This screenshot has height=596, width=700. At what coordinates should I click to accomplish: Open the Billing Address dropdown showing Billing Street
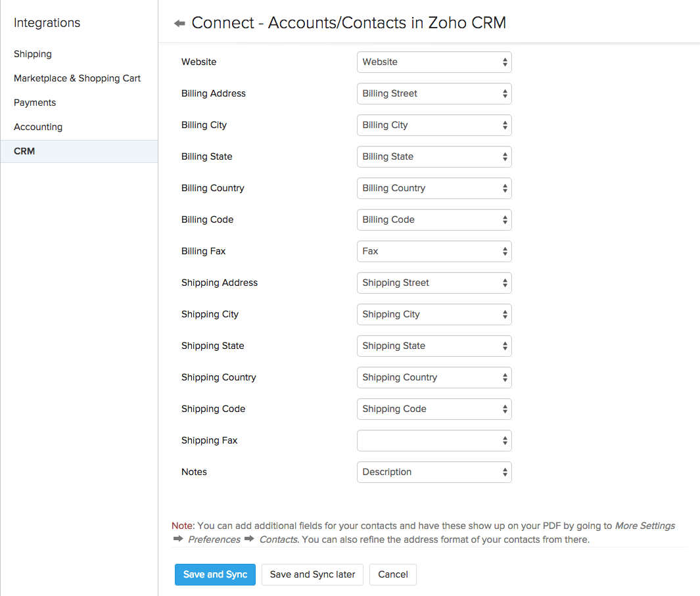pos(434,93)
